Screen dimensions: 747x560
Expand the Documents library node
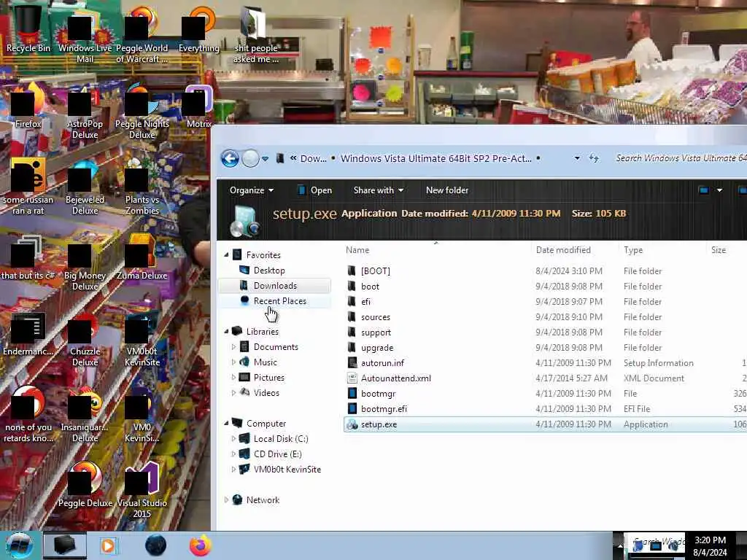click(234, 347)
